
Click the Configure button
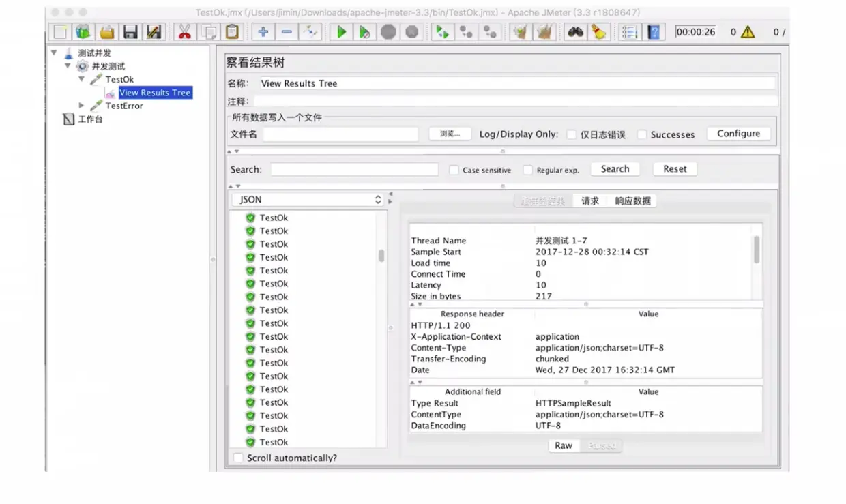738,134
